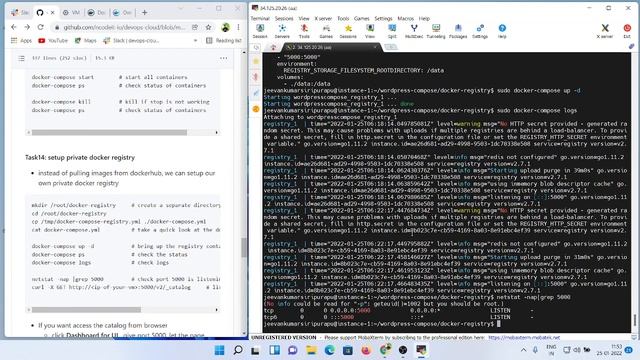Viewport: 640px width, 360px height.
Task: Open the Servers tool in MobaXterm
Action: pos(282,31)
